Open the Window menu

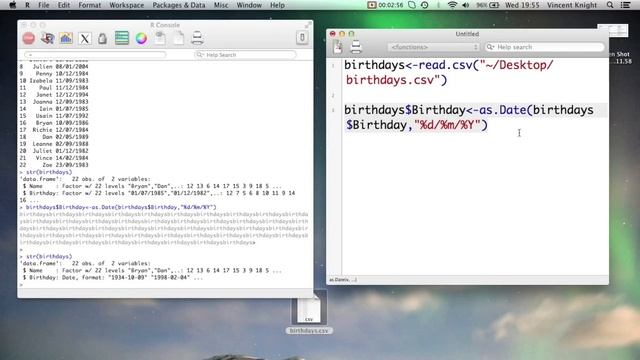[249, 5]
